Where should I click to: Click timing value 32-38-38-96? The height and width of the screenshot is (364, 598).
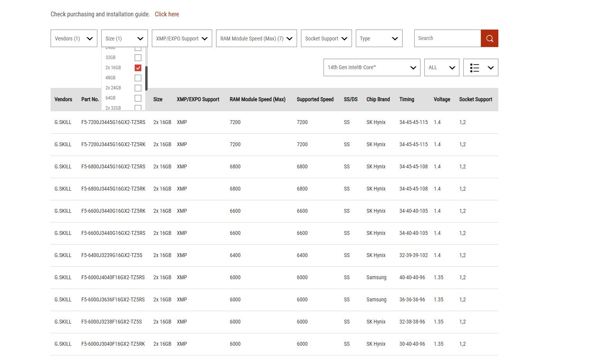click(412, 322)
